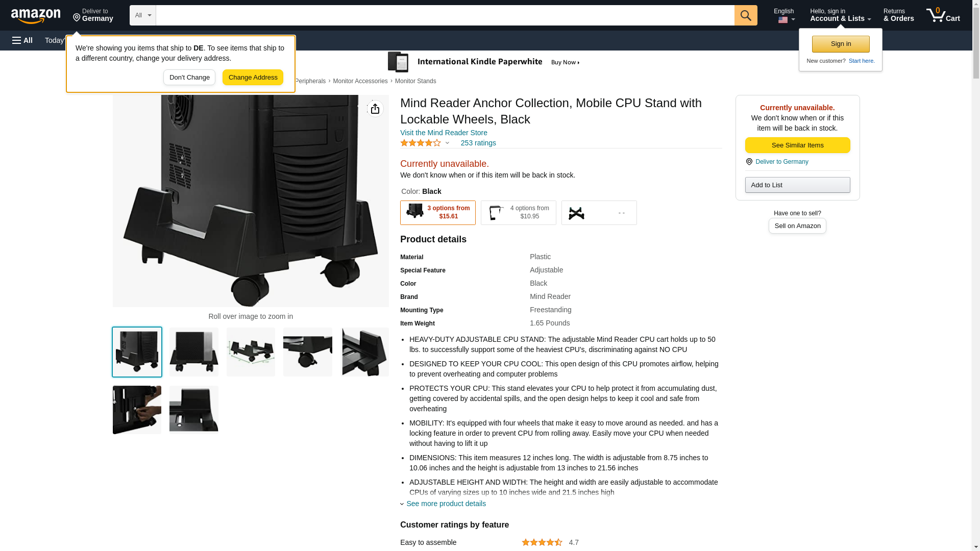Expand Account & Lists menu

840,15
